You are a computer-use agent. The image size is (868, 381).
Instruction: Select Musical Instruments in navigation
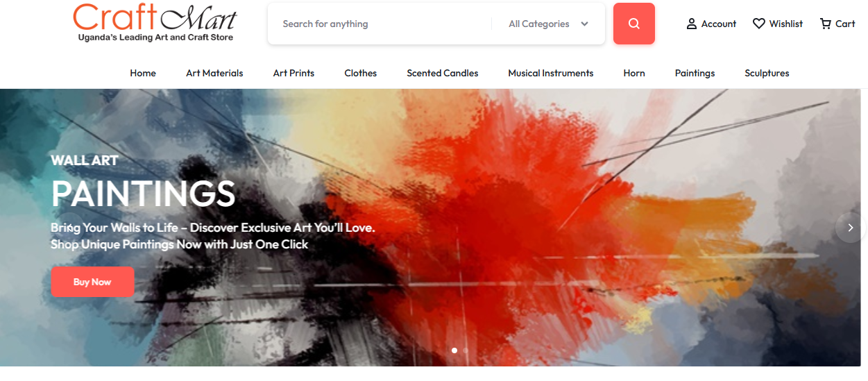(x=551, y=73)
